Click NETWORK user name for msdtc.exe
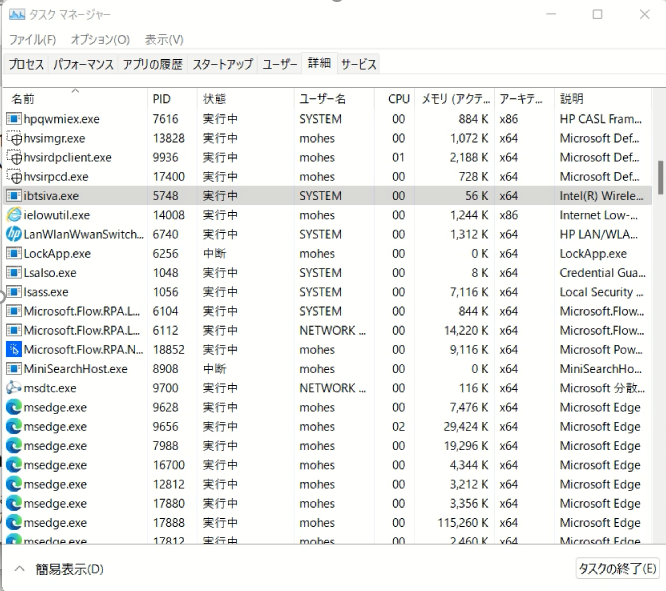The height and width of the screenshot is (591, 666). [x=333, y=388]
